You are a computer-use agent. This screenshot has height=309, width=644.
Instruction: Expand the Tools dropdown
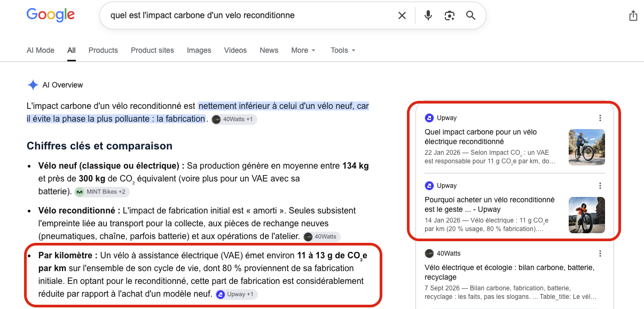343,50
